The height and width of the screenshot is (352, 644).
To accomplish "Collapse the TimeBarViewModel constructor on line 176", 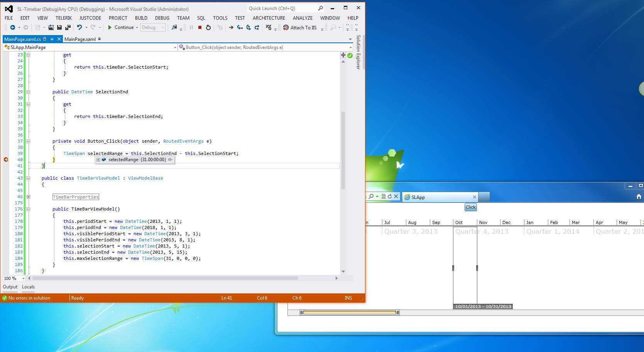I will click(28, 209).
